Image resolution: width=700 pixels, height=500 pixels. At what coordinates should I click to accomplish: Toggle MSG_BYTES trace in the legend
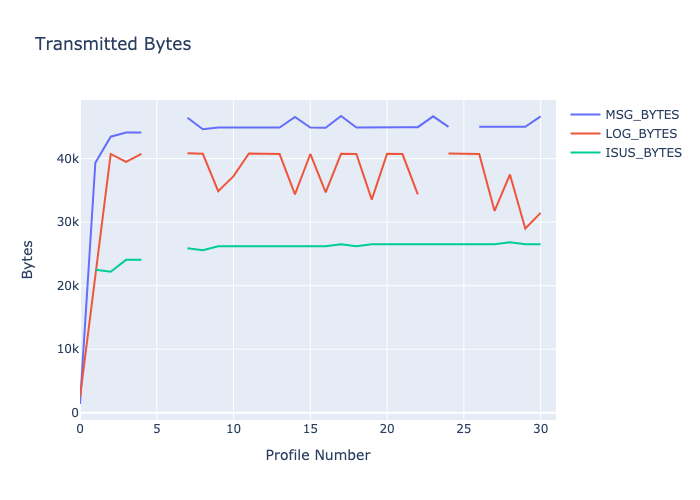coord(641,114)
